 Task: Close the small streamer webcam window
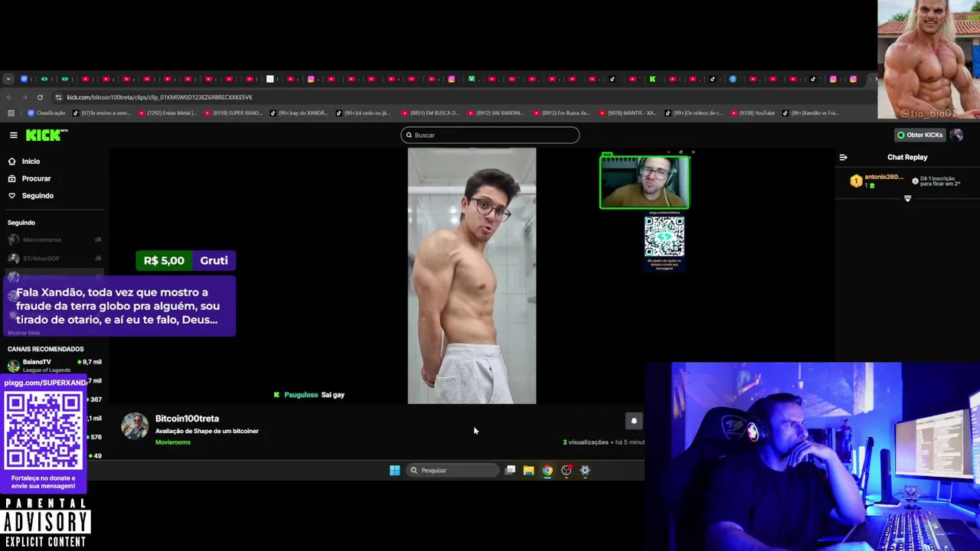point(693,152)
